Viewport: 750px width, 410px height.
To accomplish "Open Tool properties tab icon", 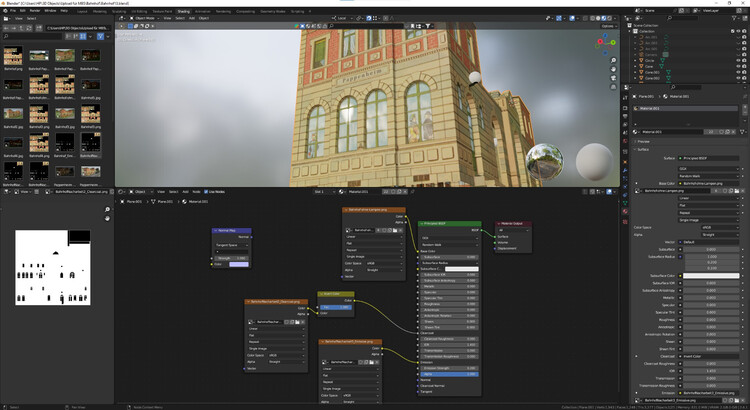I will coord(625,98).
